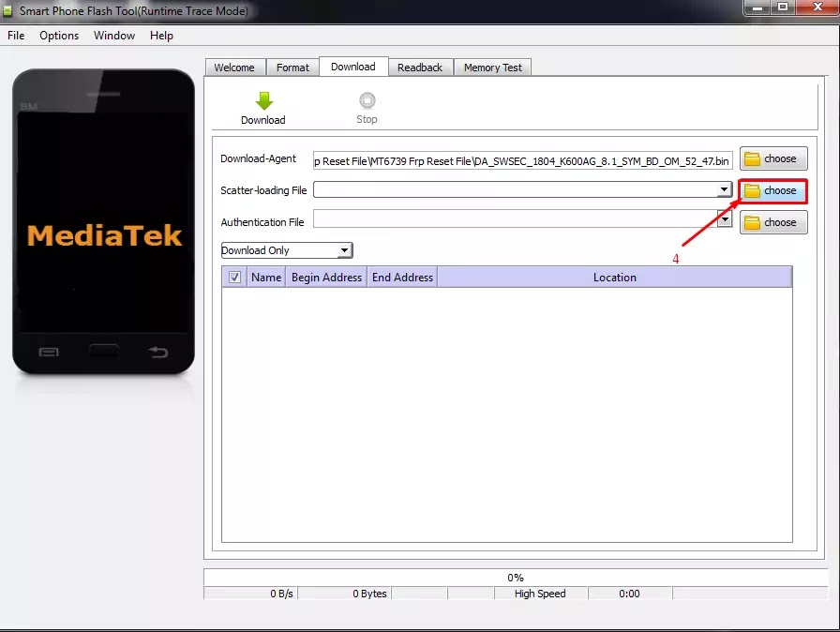Open the Download Only mode dropdown
840x632 pixels.
point(287,250)
